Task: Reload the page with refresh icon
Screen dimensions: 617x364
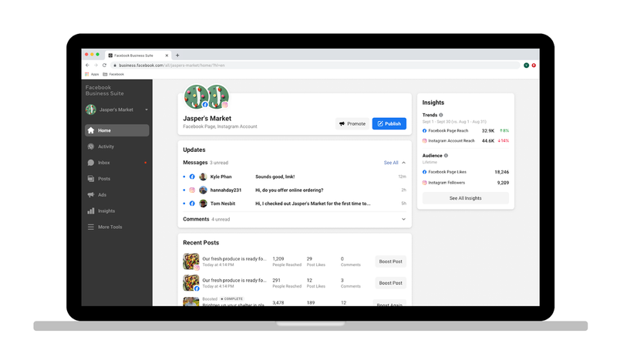Action: click(x=104, y=66)
